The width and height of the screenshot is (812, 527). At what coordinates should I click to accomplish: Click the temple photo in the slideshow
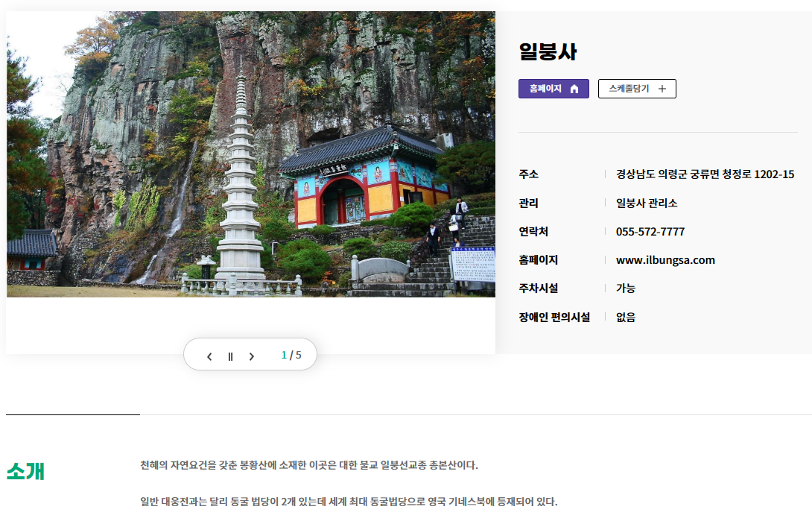tap(250, 154)
